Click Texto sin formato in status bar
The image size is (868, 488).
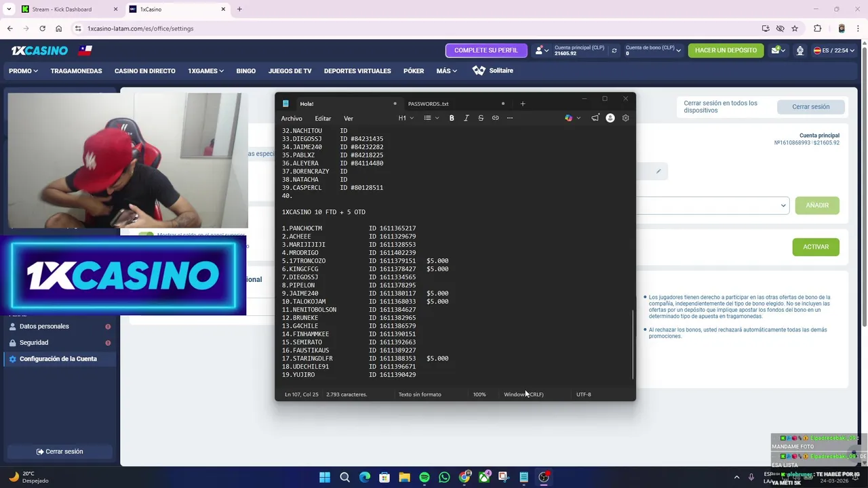click(x=420, y=394)
